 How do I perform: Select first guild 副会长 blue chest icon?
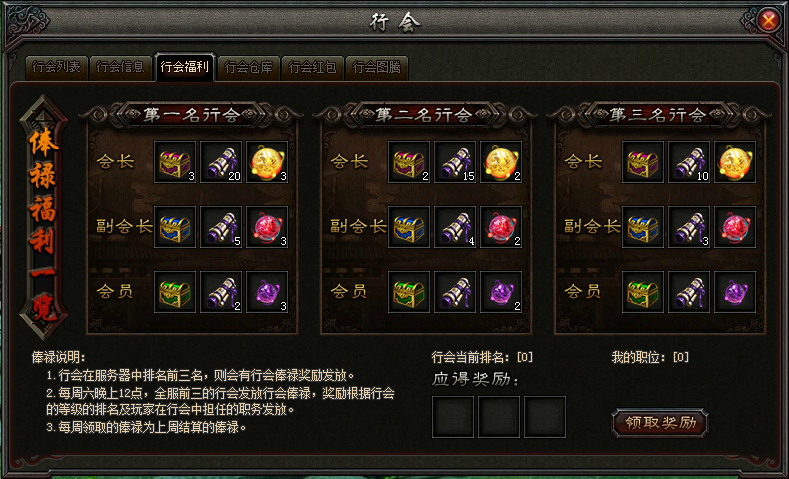[175, 227]
